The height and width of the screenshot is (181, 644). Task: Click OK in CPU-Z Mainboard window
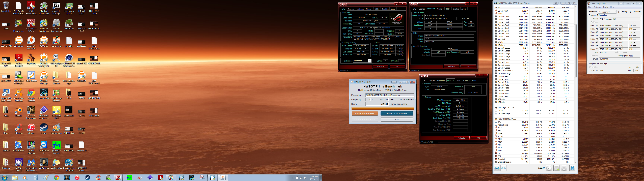(x=468, y=67)
